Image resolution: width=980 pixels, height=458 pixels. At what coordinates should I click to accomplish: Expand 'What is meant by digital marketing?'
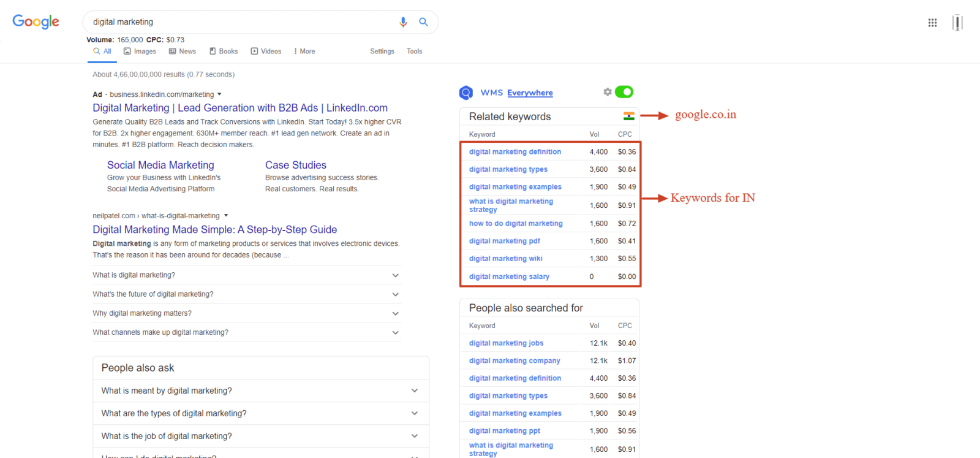click(x=415, y=391)
